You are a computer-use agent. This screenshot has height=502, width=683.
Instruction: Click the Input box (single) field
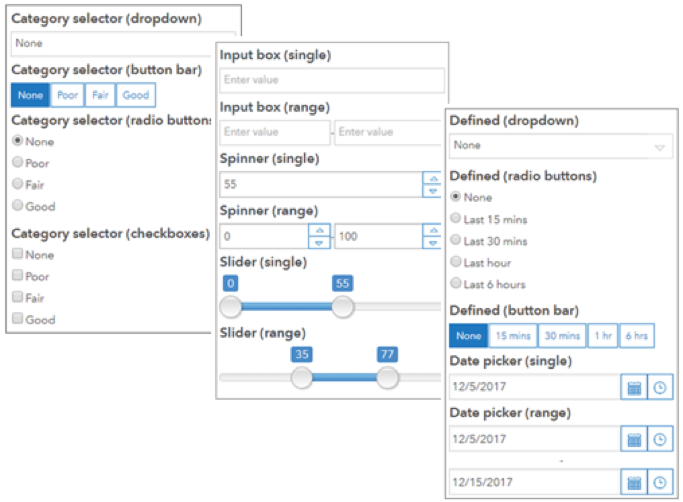click(332, 80)
